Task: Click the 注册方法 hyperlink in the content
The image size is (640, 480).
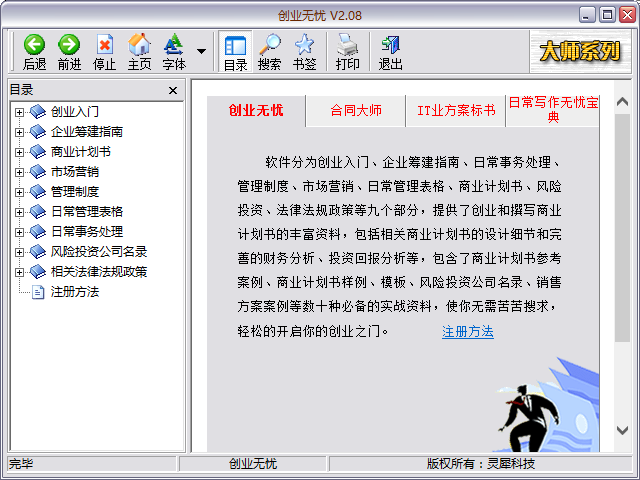Action: click(467, 331)
